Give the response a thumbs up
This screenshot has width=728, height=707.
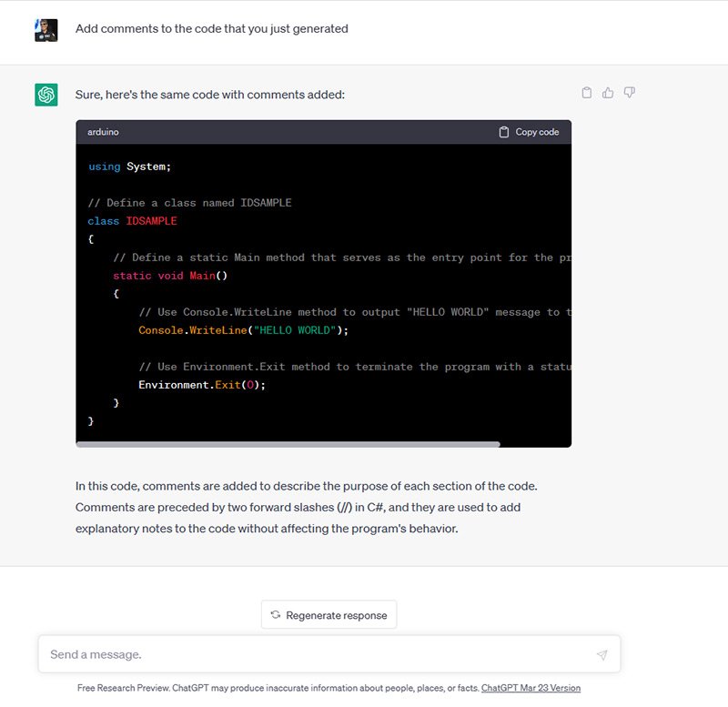click(x=608, y=93)
